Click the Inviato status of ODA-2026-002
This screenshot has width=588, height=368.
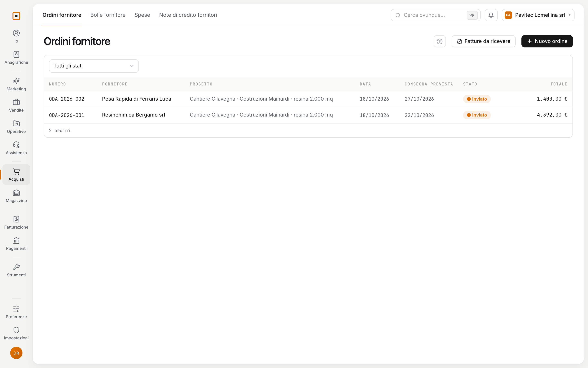[x=477, y=99]
